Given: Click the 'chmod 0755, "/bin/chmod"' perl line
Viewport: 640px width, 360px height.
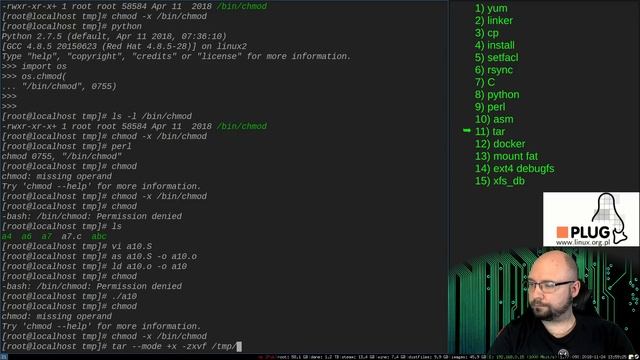Looking at the screenshot, I should tap(62, 156).
